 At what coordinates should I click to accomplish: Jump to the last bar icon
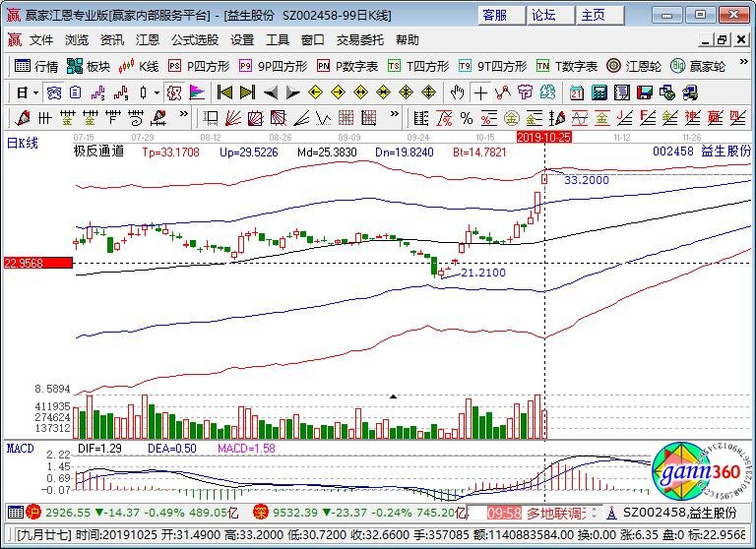[247, 92]
